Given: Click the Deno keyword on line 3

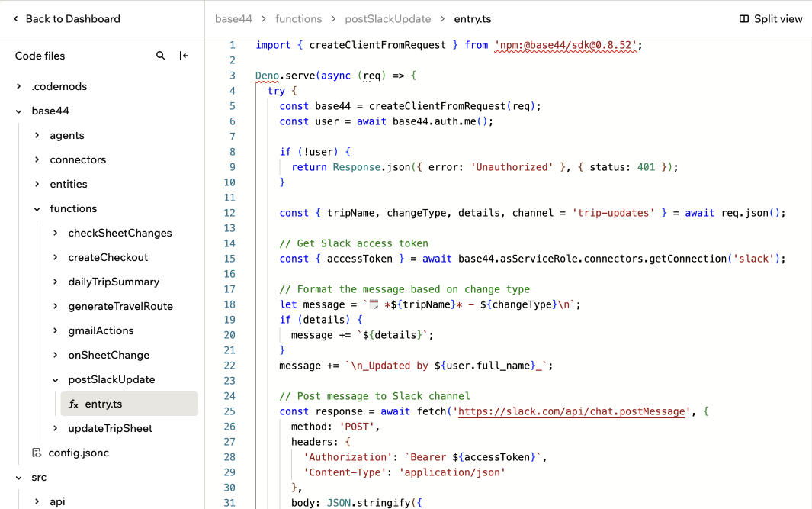Looking at the screenshot, I should tap(267, 76).
